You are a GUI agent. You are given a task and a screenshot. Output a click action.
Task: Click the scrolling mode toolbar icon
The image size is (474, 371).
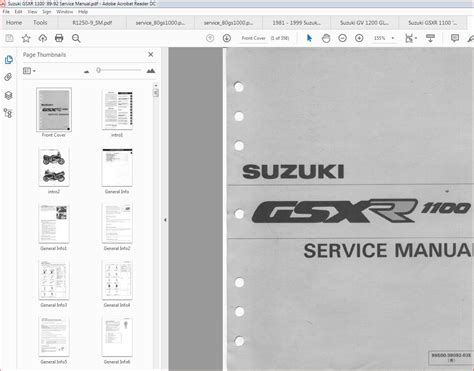(430, 38)
